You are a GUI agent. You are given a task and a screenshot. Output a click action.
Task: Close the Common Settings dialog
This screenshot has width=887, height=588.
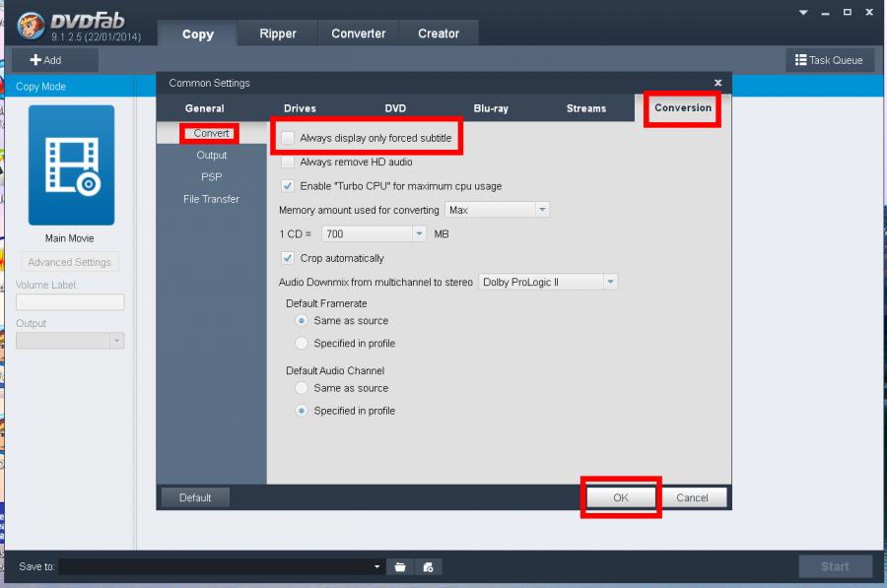(717, 83)
